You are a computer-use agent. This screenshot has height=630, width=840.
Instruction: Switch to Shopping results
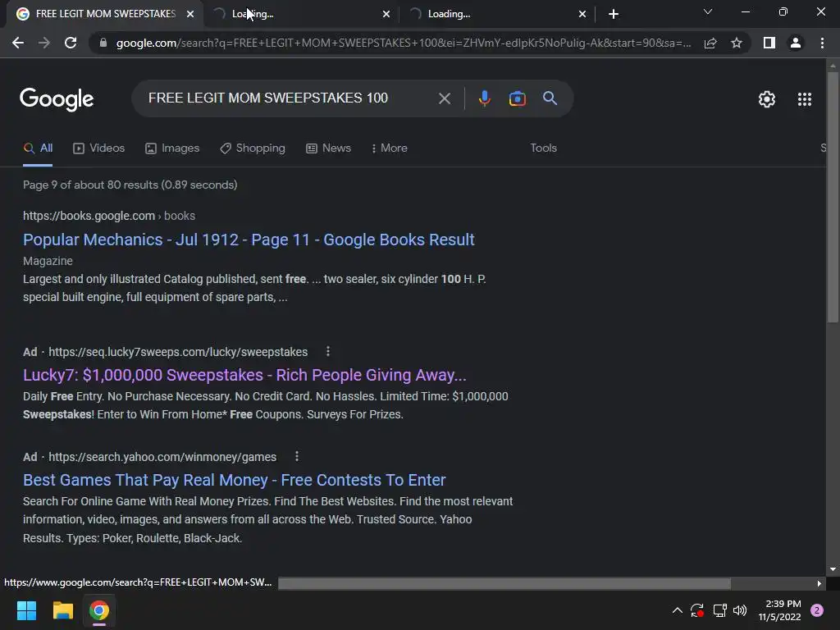253,148
